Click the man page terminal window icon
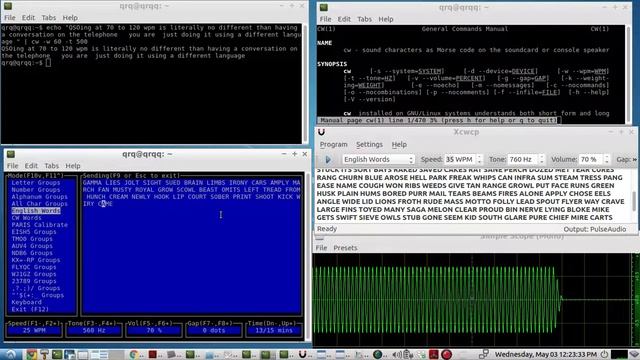Image resolution: width=640 pixels, height=360 pixels. pyautogui.click(x=324, y=7)
